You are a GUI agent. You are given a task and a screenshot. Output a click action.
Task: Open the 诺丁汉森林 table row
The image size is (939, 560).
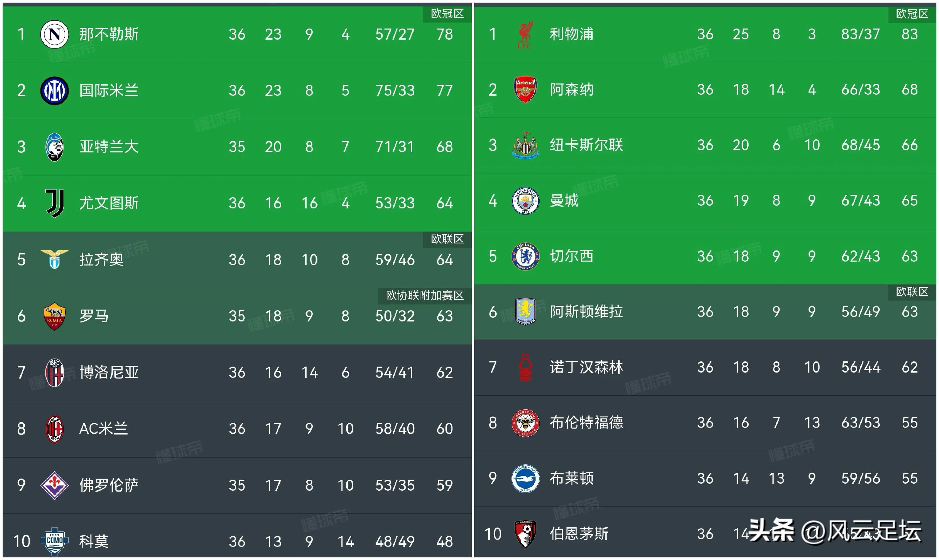pos(705,368)
